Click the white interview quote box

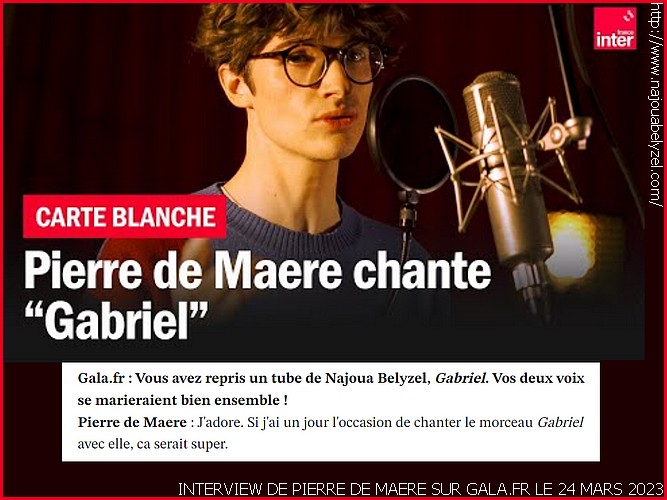point(331,411)
